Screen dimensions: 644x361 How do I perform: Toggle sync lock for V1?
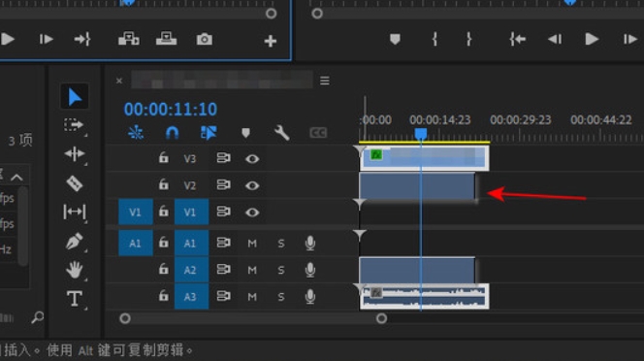click(223, 212)
